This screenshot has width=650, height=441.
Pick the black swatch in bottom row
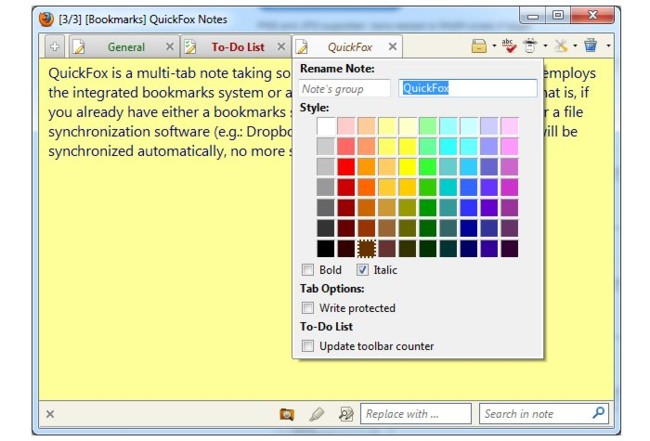pyautogui.click(x=325, y=249)
